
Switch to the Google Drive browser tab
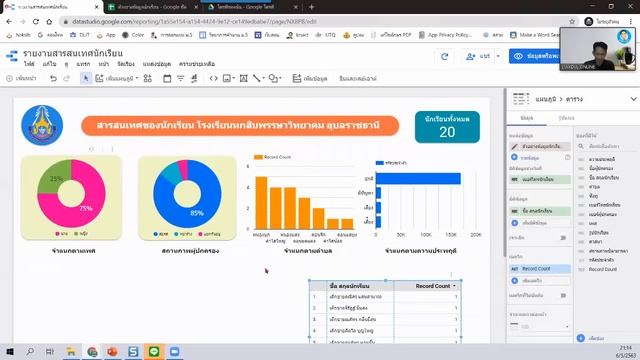(x=252, y=7)
